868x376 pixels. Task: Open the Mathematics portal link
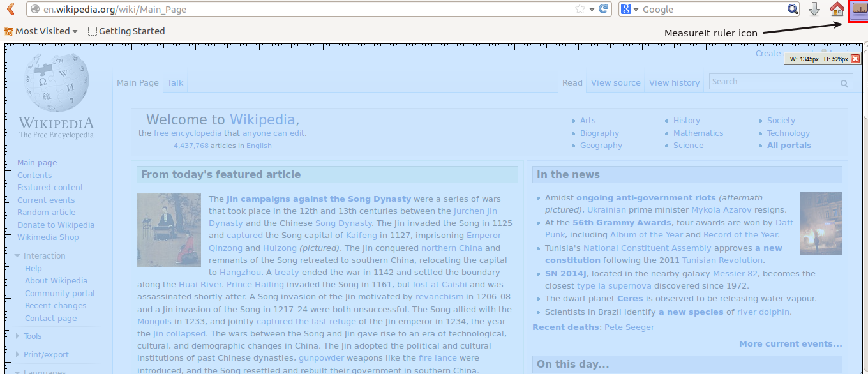698,133
